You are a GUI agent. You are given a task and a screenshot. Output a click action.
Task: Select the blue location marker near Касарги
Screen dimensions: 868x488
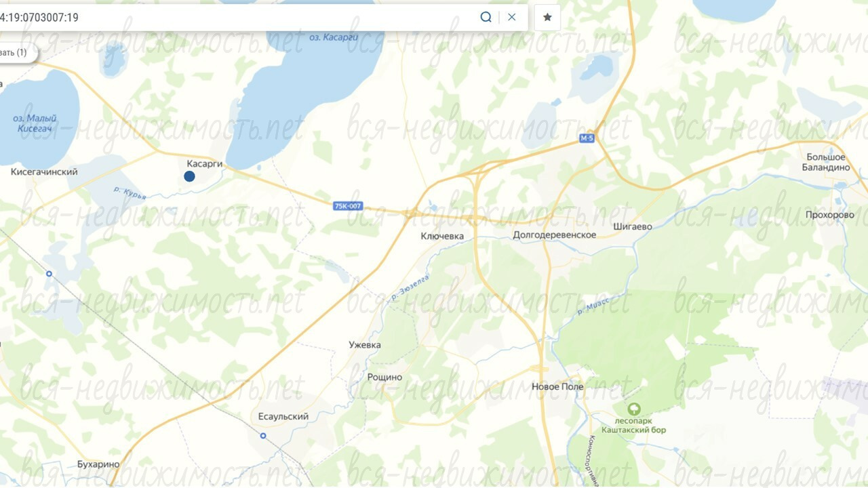189,176
